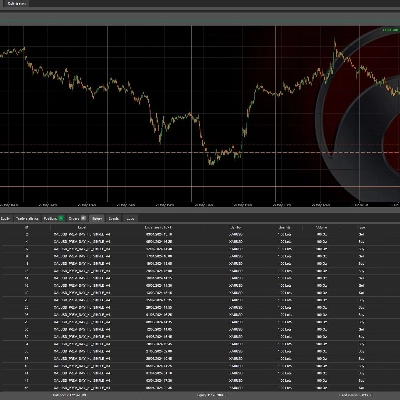The height and width of the screenshot is (400, 400).
Task: Switch to the Events tab
Action: coord(114,219)
